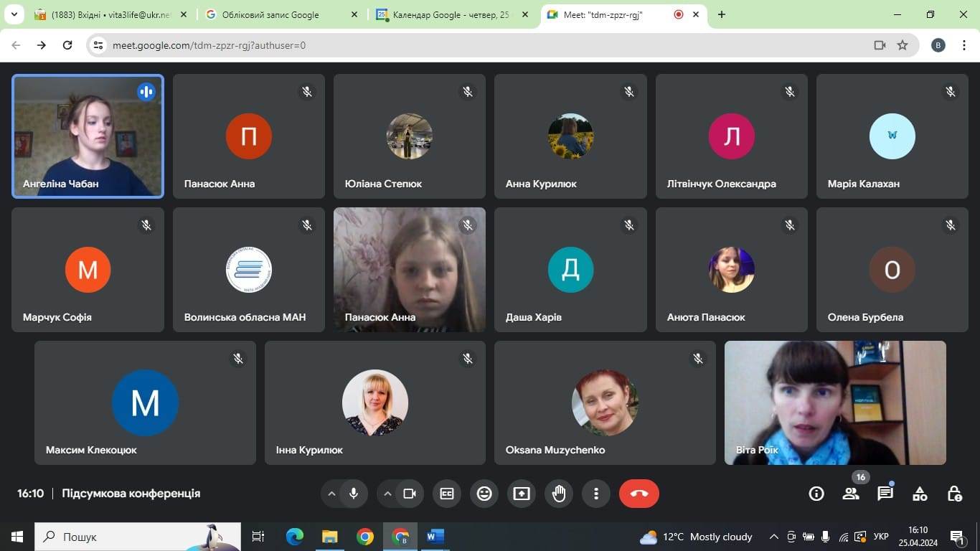Viewport: 980px width, 551px height.
Task: Show the participants people panel
Action: click(x=851, y=494)
